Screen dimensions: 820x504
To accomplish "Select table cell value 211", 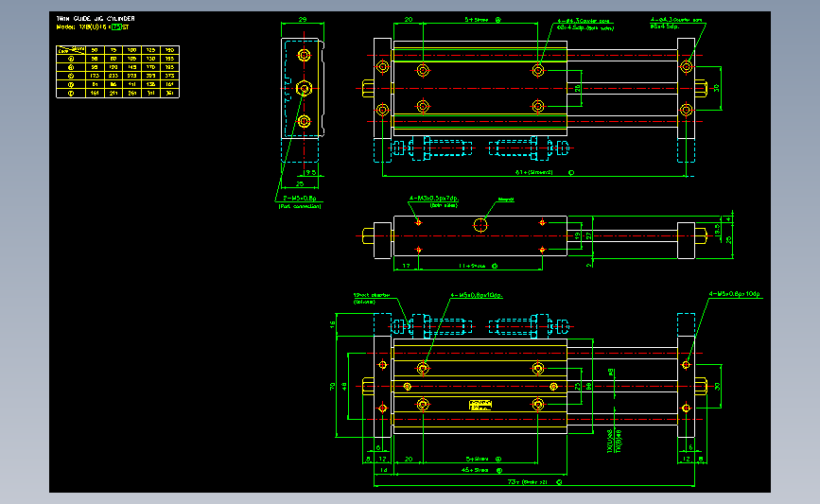I will pyautogui.click(x=113, y=93).
